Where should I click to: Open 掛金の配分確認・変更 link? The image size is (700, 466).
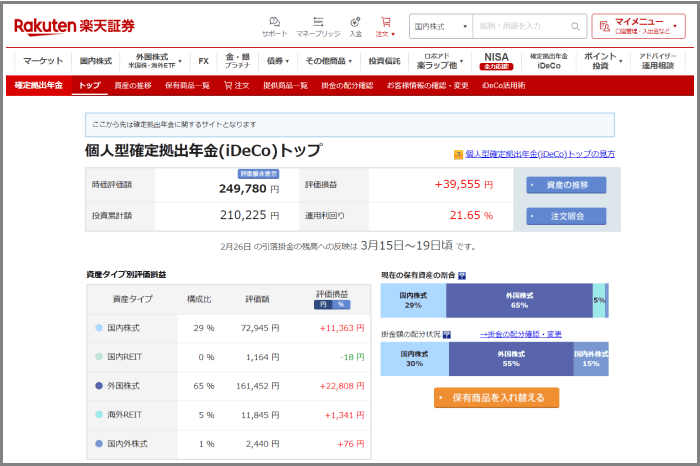point(521,334)
